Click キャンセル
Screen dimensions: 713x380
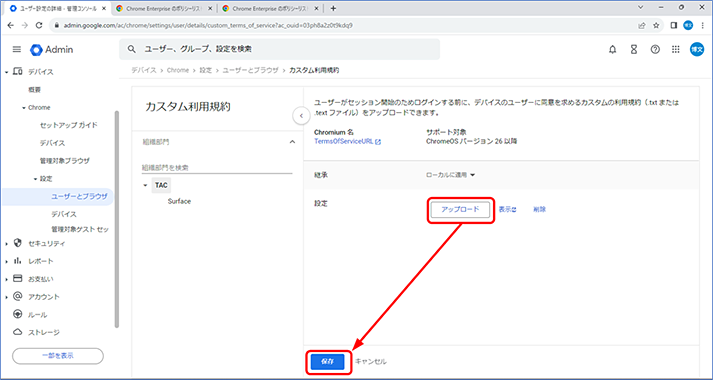click(x=371, y=362)
